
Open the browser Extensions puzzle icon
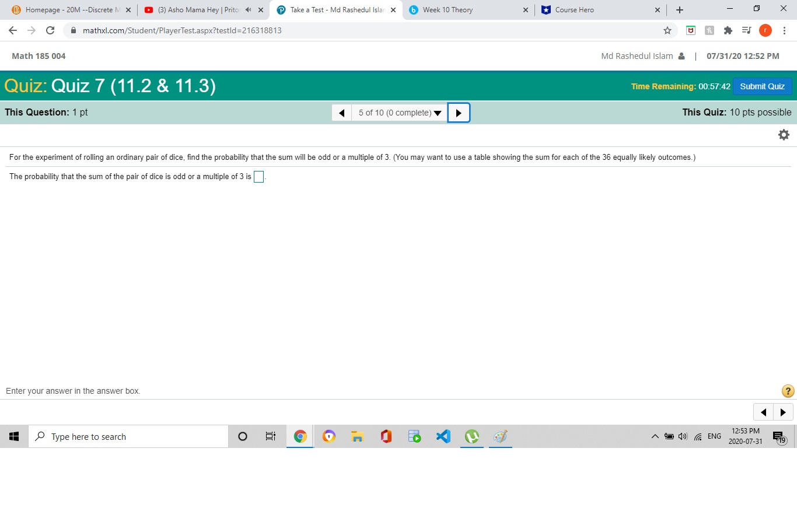[728, 30]
